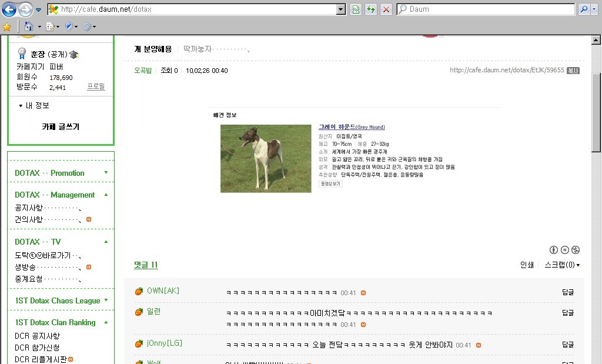This screenshot has height=364, width=602.
Task: Toggle compatibility view icon next to address bar
Action: pyautogui.click(x=356, y=9)
